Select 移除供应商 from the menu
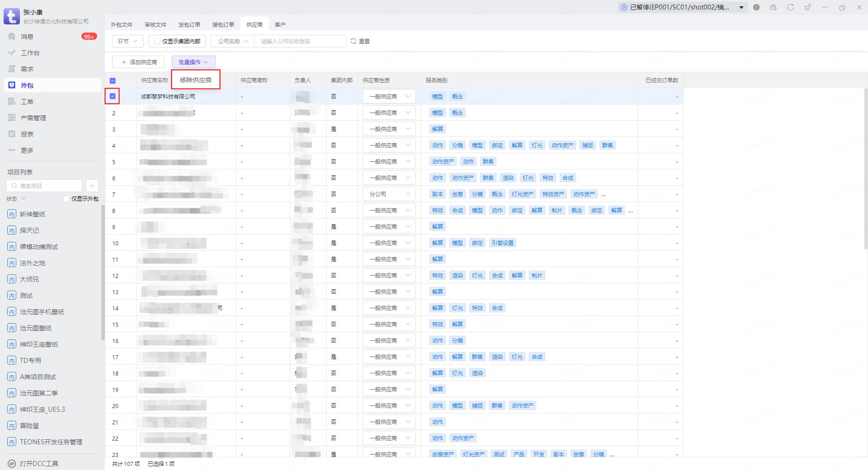The image size is (868, 470). coord(196,80)
